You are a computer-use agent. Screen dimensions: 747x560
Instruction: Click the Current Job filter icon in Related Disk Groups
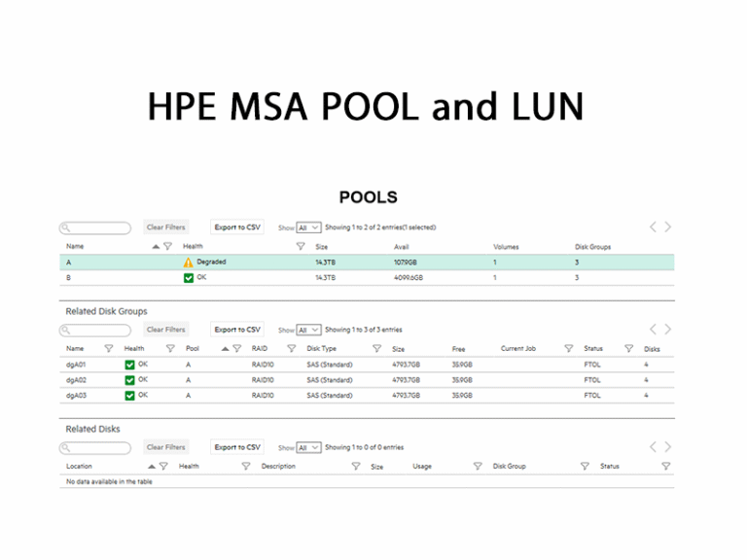pyautogui.click(x=569, y=349)
